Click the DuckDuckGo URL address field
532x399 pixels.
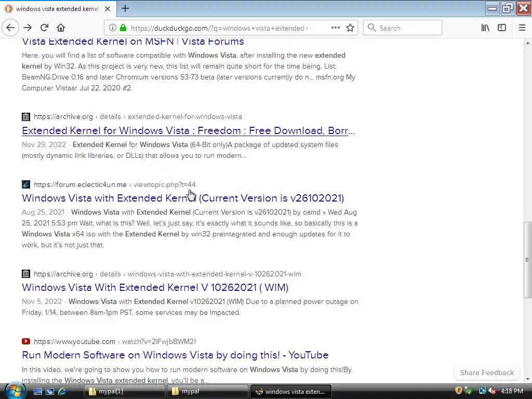[x=220, y=28]
